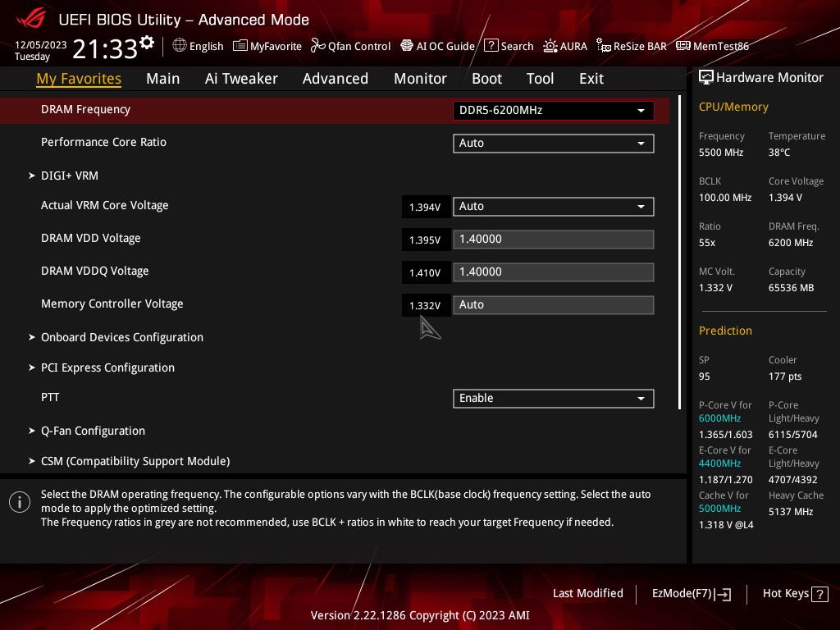Open DRAM Frequency dropdown DDR5-6200MHz

tap(554, 111)
